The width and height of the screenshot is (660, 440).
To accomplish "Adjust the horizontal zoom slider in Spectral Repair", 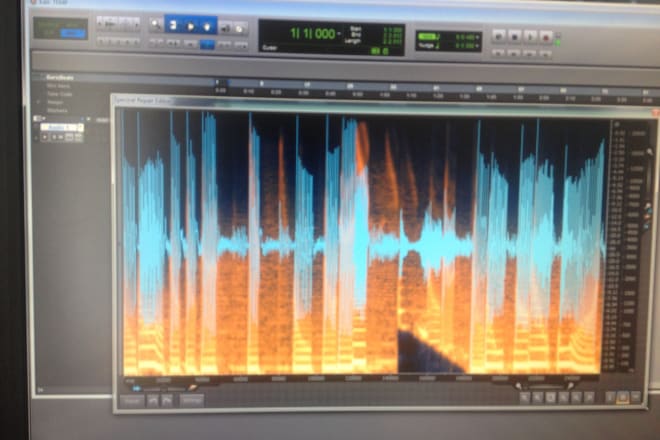I will (x=544, y=386).
